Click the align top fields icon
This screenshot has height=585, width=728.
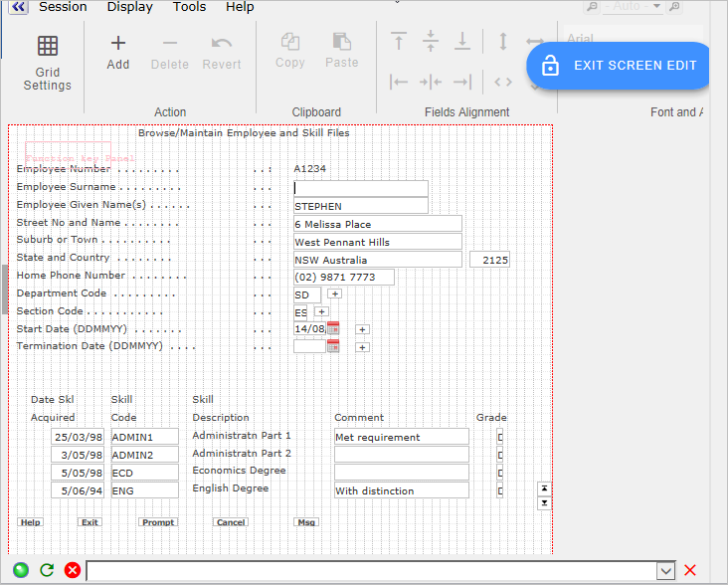399,42
